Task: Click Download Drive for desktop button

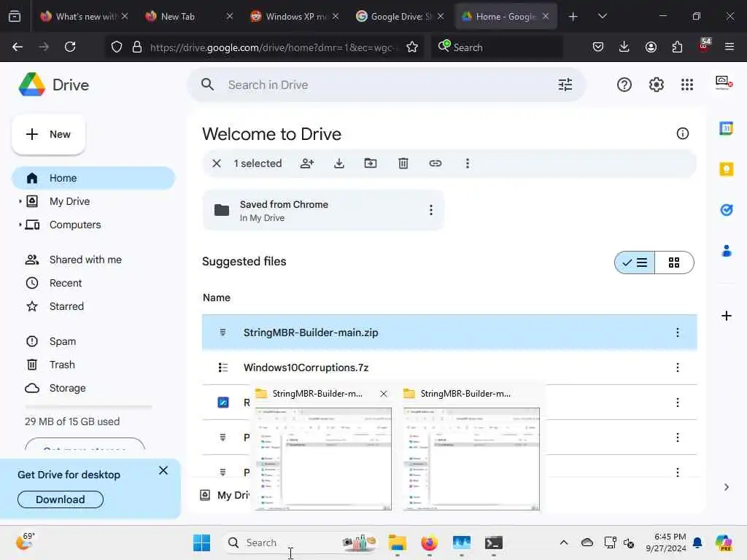Action: coord(60,499)
